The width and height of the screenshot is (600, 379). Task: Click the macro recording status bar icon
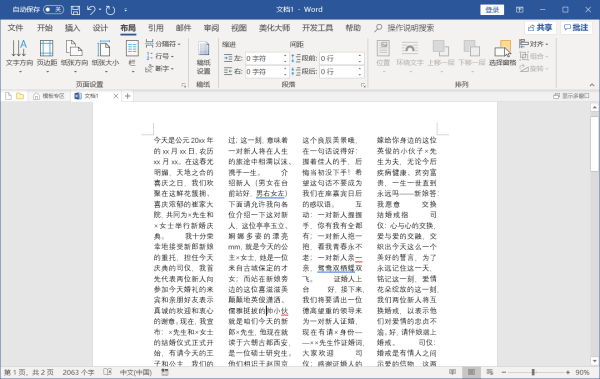165,372
